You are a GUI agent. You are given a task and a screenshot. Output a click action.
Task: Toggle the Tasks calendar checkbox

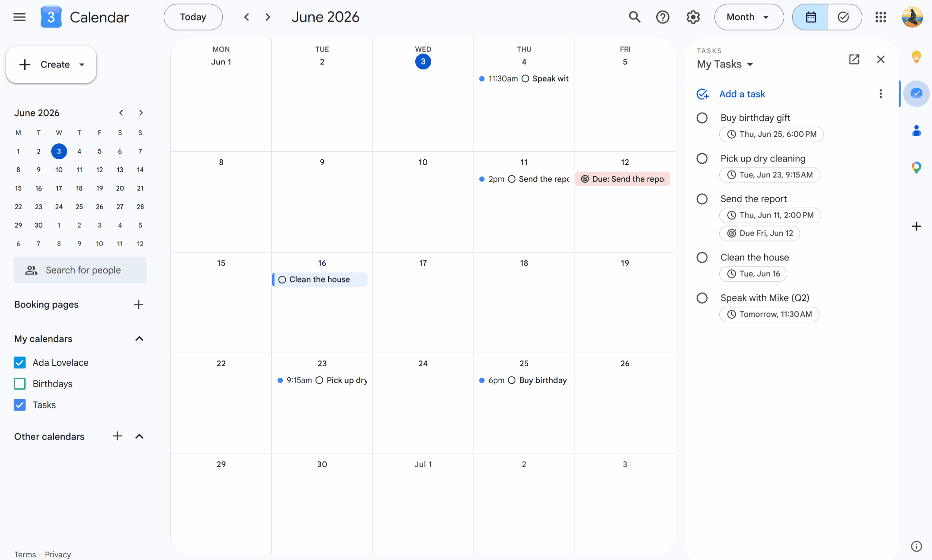coord(20,405)
